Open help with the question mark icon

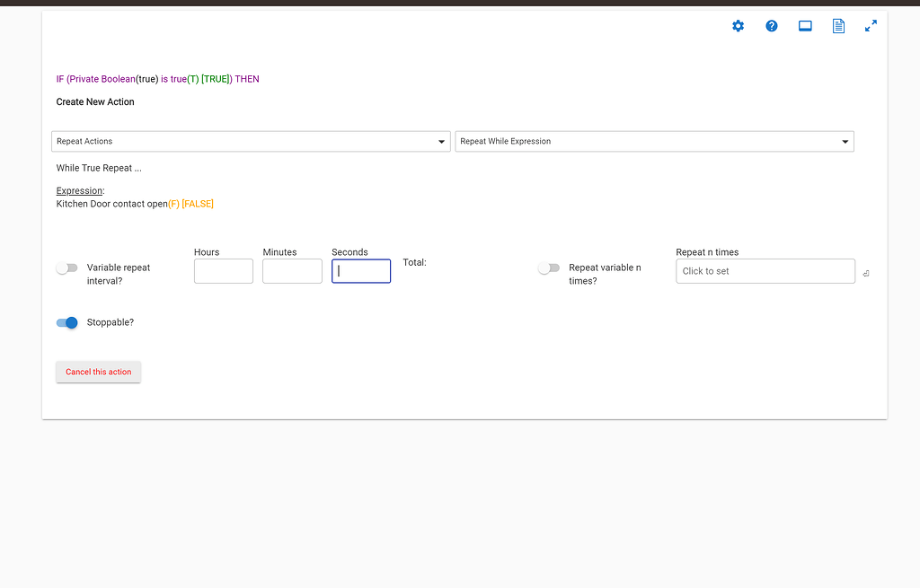pyautogui.click(x=771, y=26)
